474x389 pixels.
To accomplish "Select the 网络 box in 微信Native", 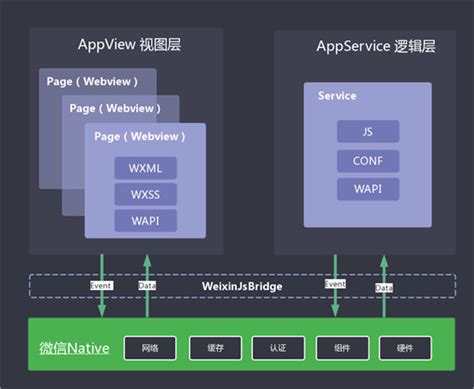I will [150, 348].
